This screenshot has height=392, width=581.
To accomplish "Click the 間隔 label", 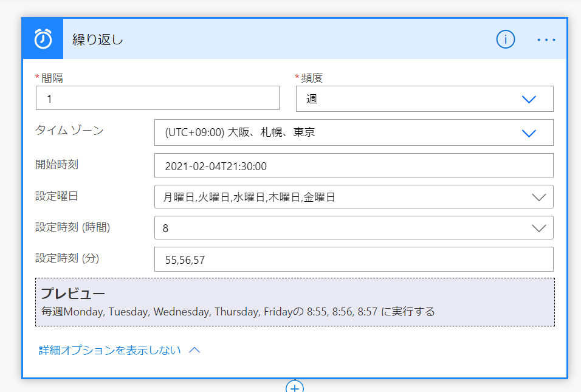I will click(52, 78).
